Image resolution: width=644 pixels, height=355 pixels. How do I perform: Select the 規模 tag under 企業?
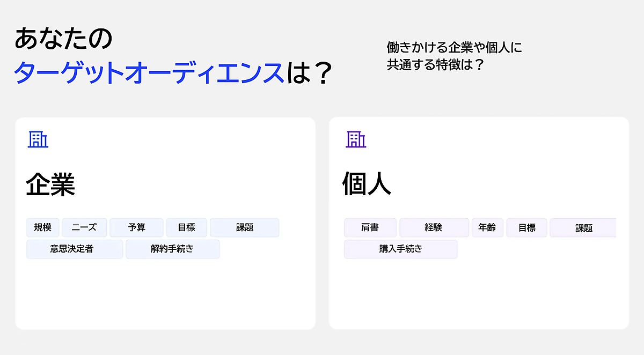coord(43,227)
